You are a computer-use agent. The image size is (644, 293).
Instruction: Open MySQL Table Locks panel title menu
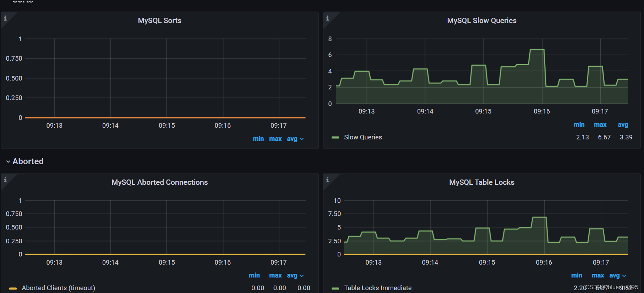pyautogui.click(x=481, y=182)
